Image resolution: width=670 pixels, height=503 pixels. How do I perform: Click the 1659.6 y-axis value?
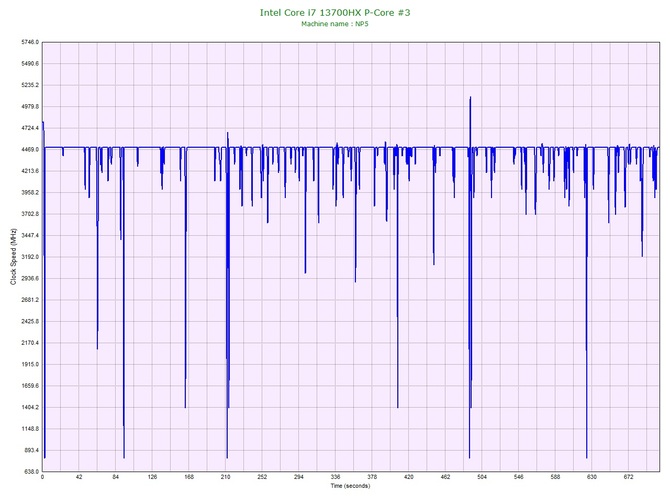[30, 386]
